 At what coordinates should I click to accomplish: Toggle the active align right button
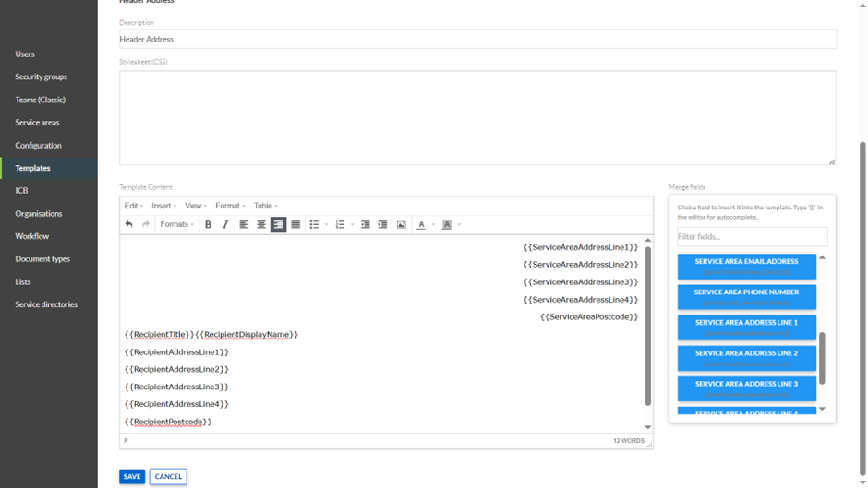click(278, 224)
